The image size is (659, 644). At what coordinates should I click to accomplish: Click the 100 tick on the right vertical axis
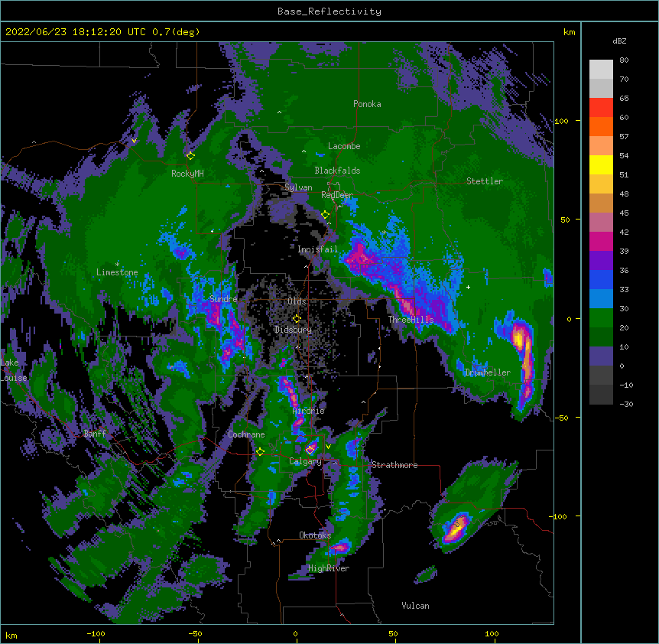pos(561,121)
